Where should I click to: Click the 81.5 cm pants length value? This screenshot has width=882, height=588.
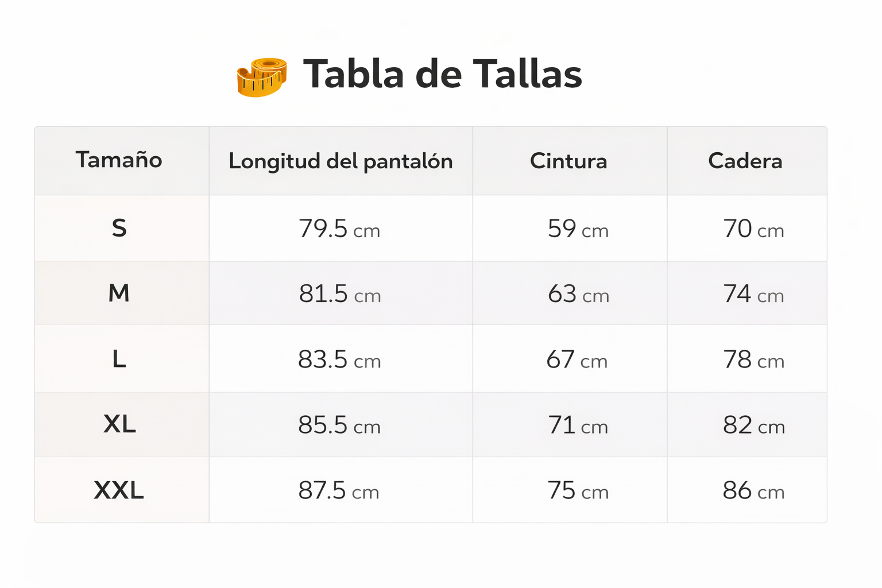(x=340, y=294)
